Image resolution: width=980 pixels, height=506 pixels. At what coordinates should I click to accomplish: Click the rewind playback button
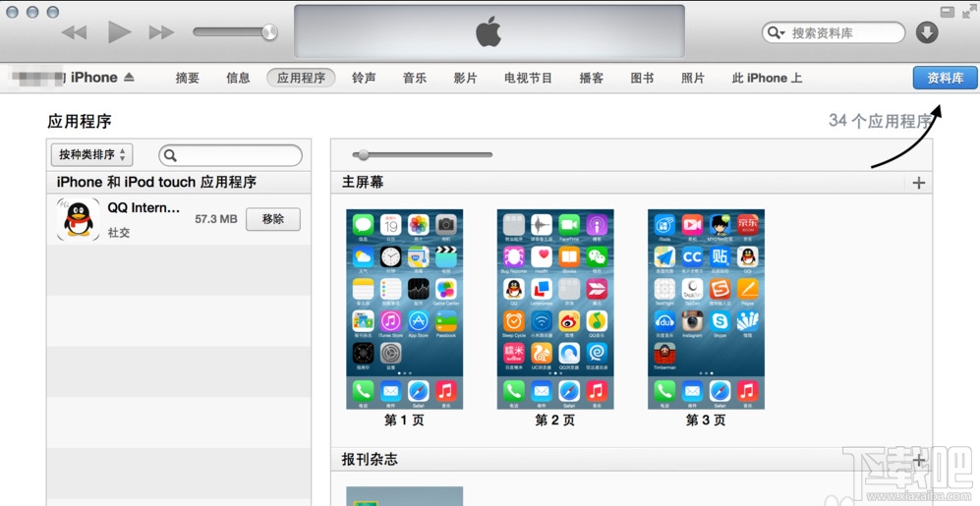coord(74,31)
